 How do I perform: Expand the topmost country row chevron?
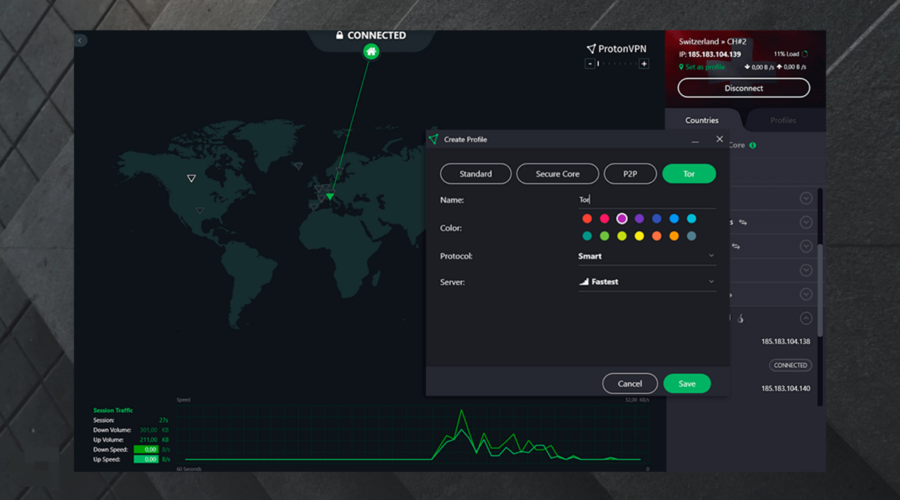click(806, 198)
